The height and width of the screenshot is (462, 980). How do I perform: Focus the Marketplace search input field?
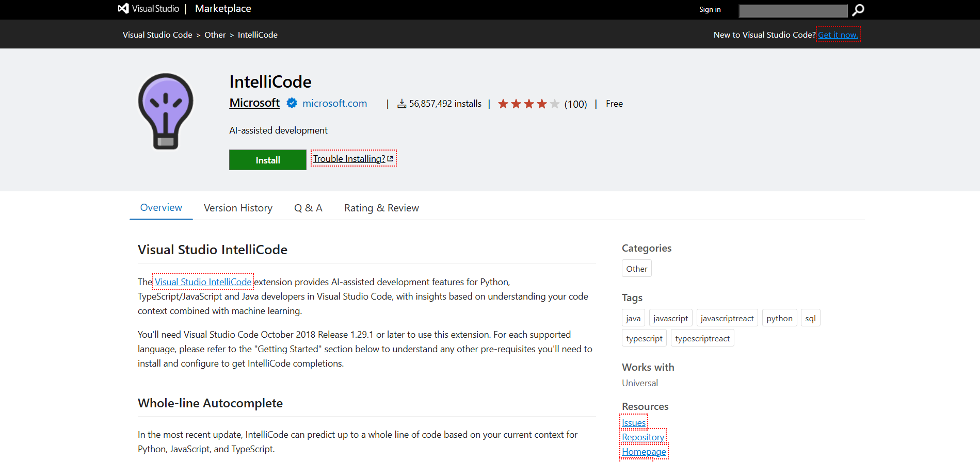click(x=793, y=10)
